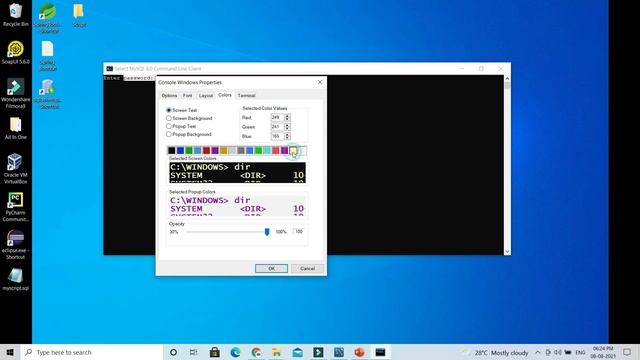Pick the black color swatch

(172, 151)
